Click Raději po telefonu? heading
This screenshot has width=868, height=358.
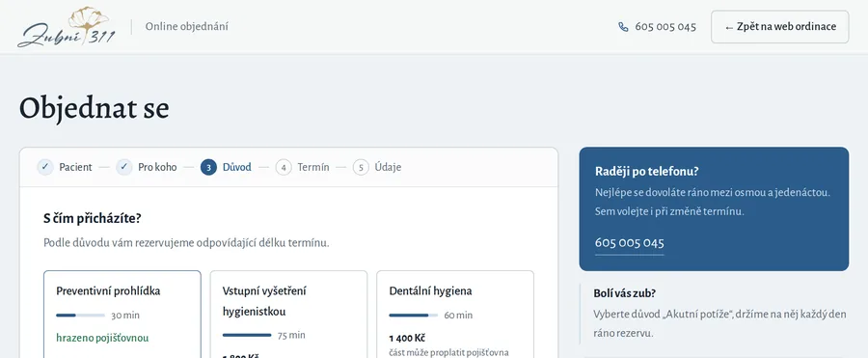pos(647,171)
